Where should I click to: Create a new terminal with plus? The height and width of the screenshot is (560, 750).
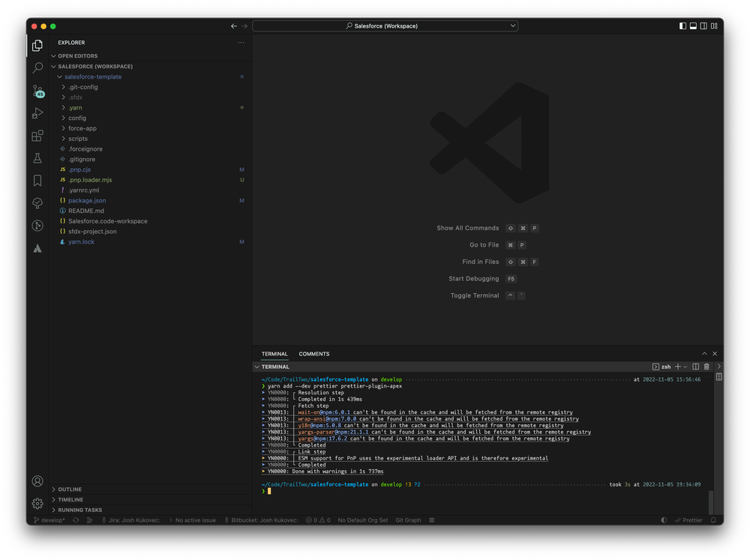coord(678,367)
